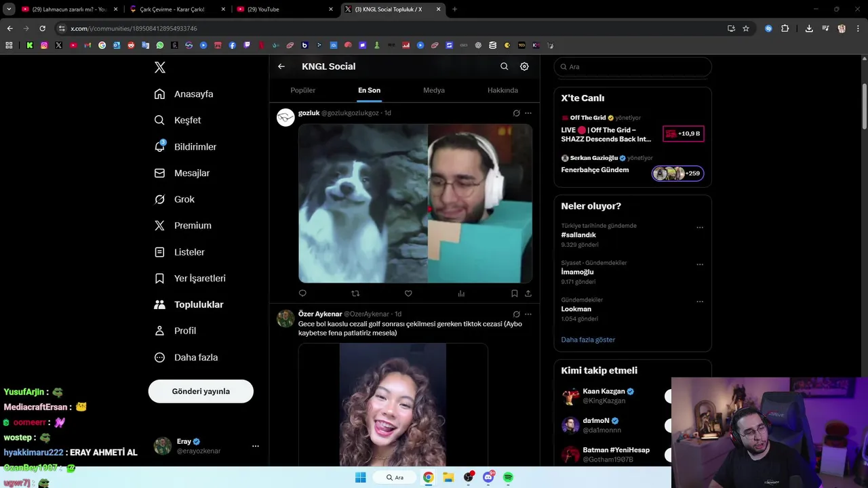The height and width of the screenshot is (488, 868).
Task: Open Grok from the sidebar
Action: (x=174, y=199)
